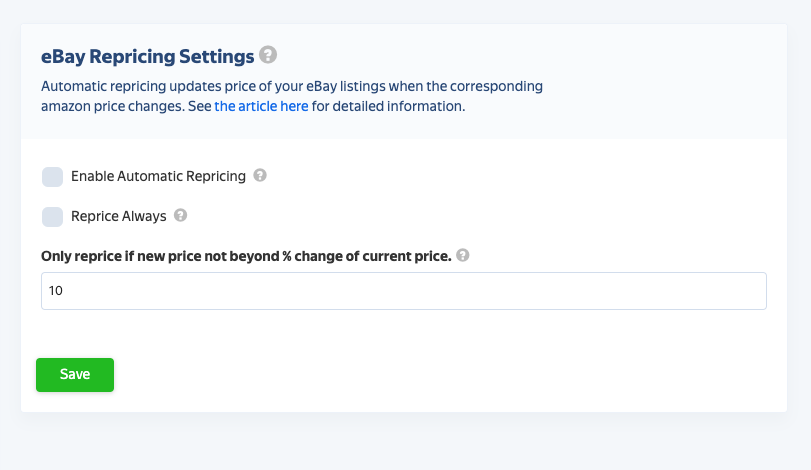This screenshot has width=811, height=470.
Task: Open 'the article here' link
Action: 261,106
